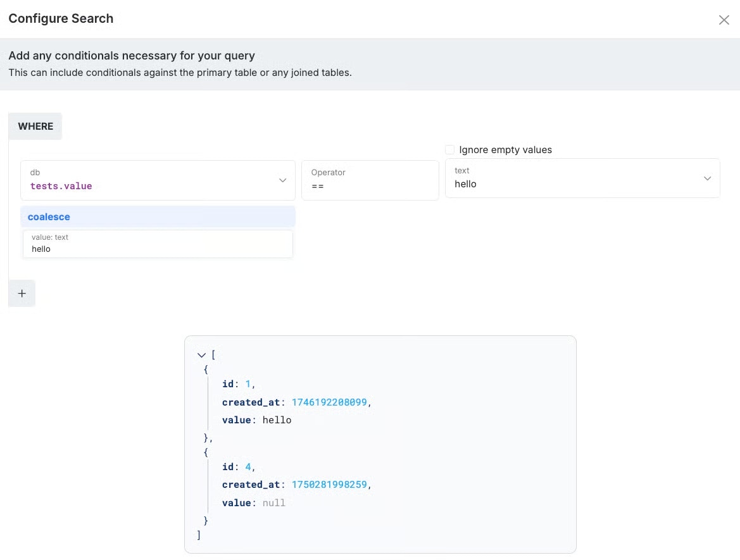Click the id value 1 in results
The height and width of the screenshot is (560, 740).
coord(248,384)
